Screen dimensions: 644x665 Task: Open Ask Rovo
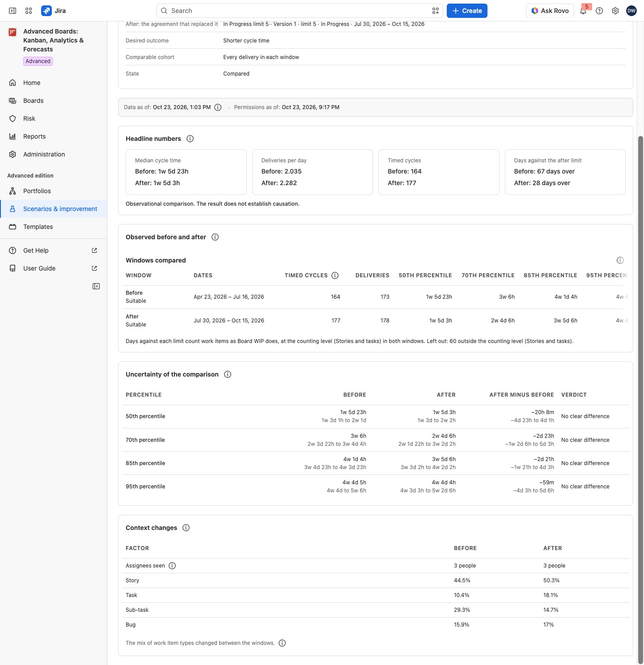click(x=550, y=11)
